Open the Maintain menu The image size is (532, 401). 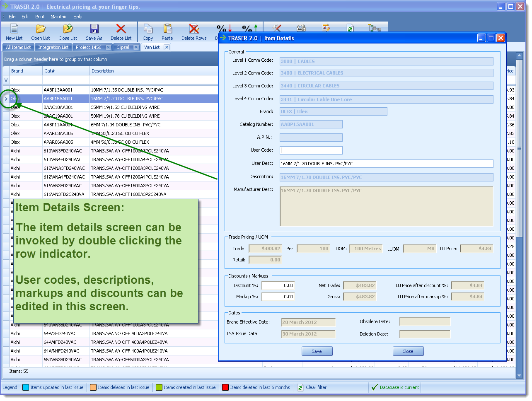59,17
